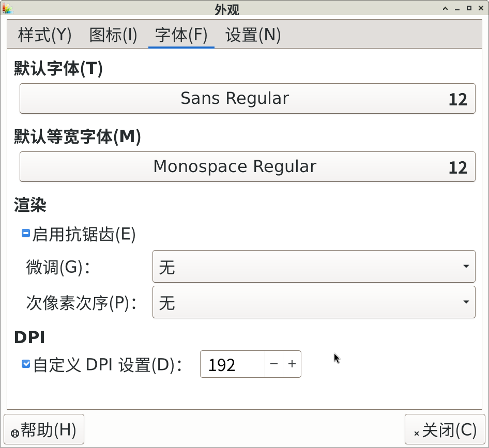489x448 pixels.
Task: Open the 次像素次序(P) dropdown
Action: click(x=314, y=302)
